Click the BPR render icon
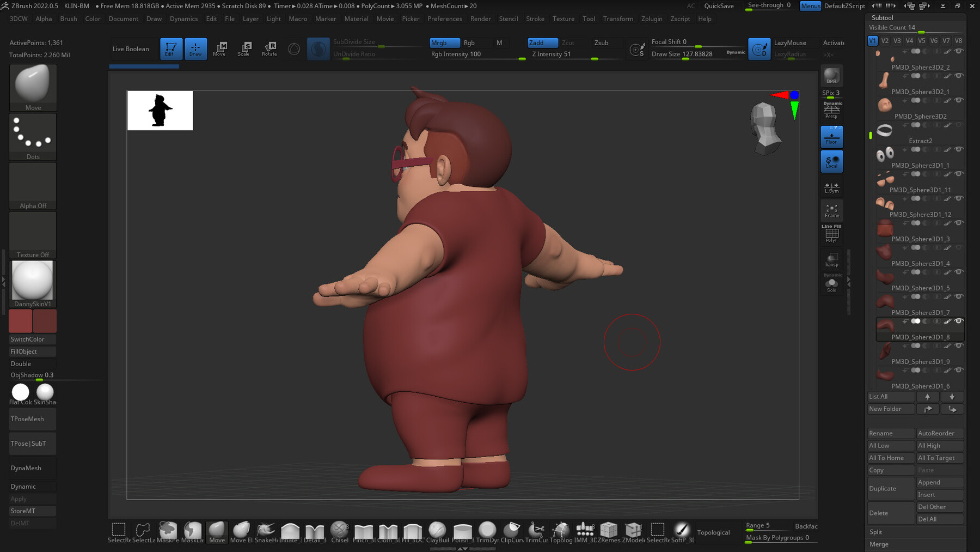 pyautogui.click(x=831, y=76)
